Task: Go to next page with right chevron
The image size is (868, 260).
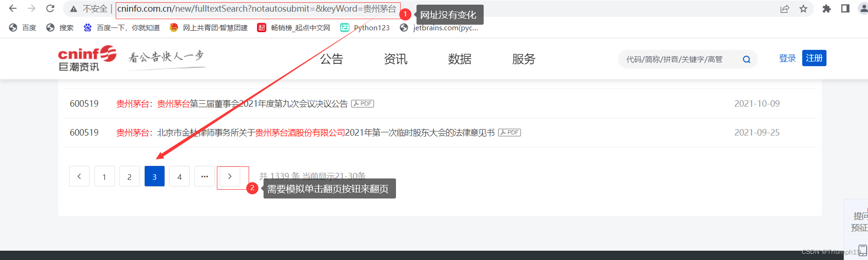Action: click(x=229, y=176)
